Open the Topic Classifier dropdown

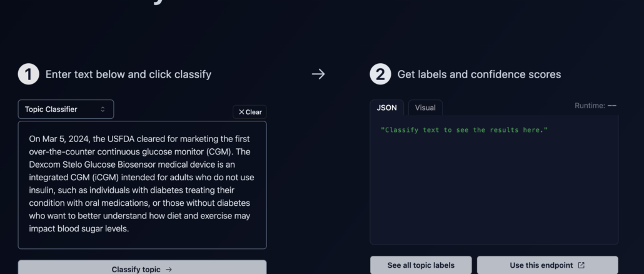(x=66, y=109)
